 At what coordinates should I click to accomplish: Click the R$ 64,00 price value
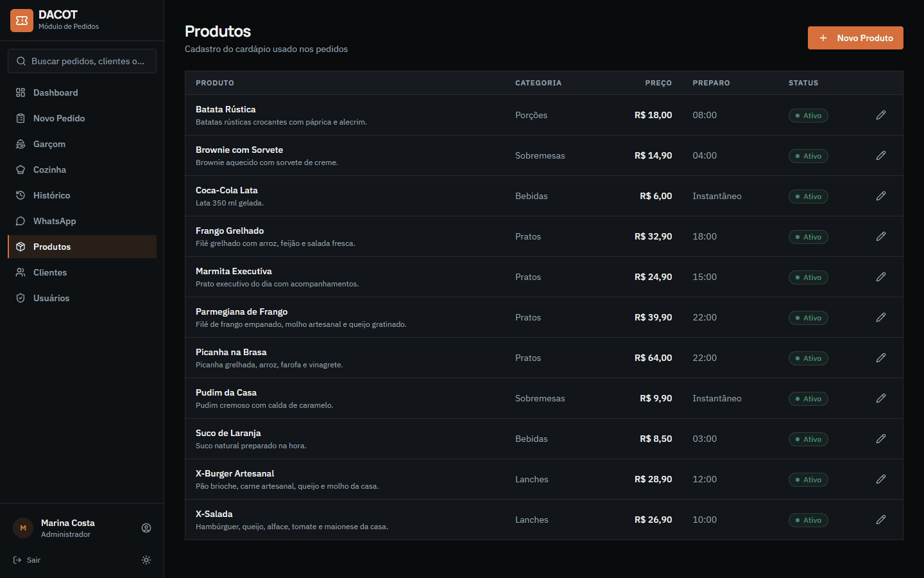coord(653,358)
